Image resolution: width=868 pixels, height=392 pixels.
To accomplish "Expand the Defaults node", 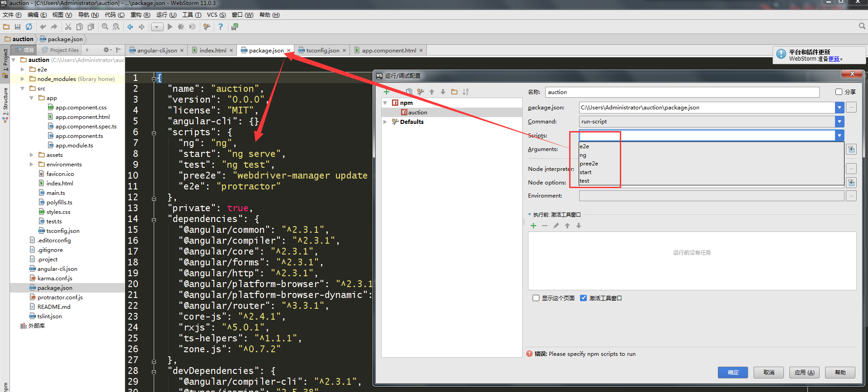I will [x=385, y=122].
